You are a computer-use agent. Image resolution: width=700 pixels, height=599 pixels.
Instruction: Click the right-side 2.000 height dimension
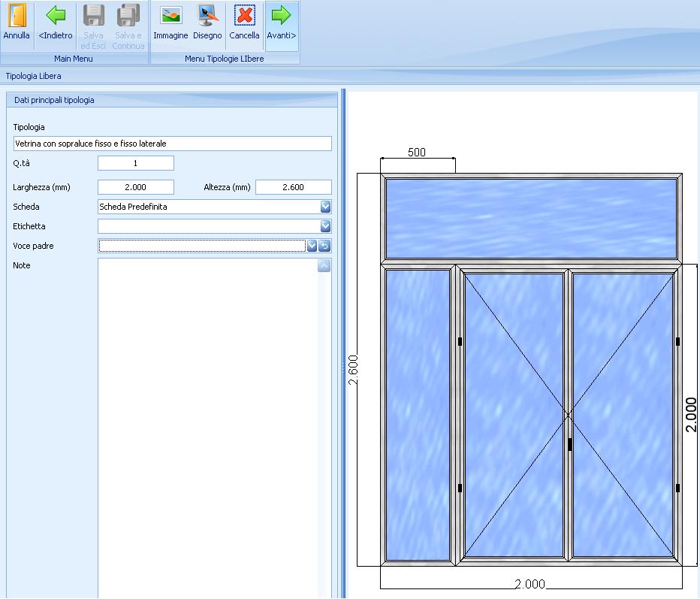point(691,415)
